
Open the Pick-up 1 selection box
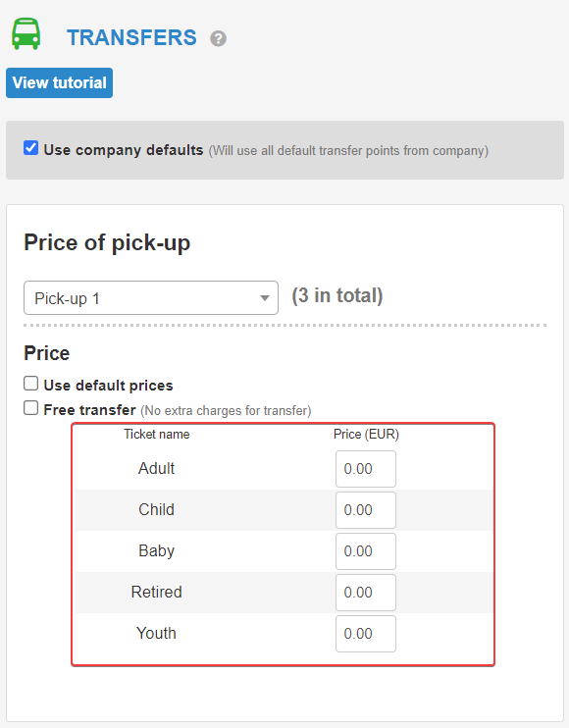[x=151, y=297]
